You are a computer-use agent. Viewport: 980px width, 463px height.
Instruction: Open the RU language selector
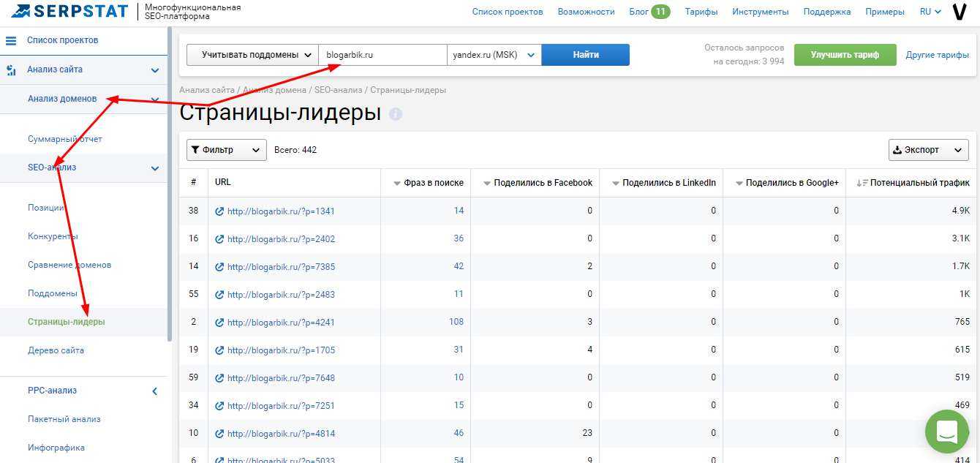coord(930,12)
